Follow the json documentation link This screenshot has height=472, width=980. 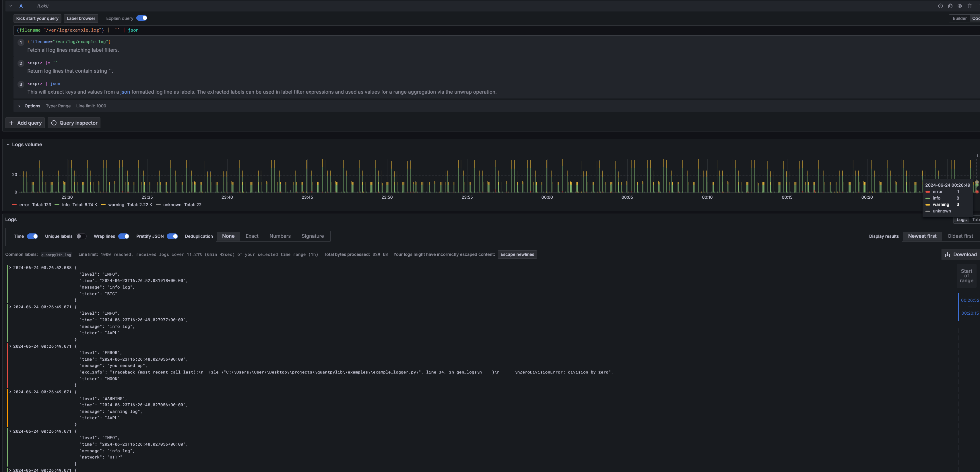click(x=125, y=92)
